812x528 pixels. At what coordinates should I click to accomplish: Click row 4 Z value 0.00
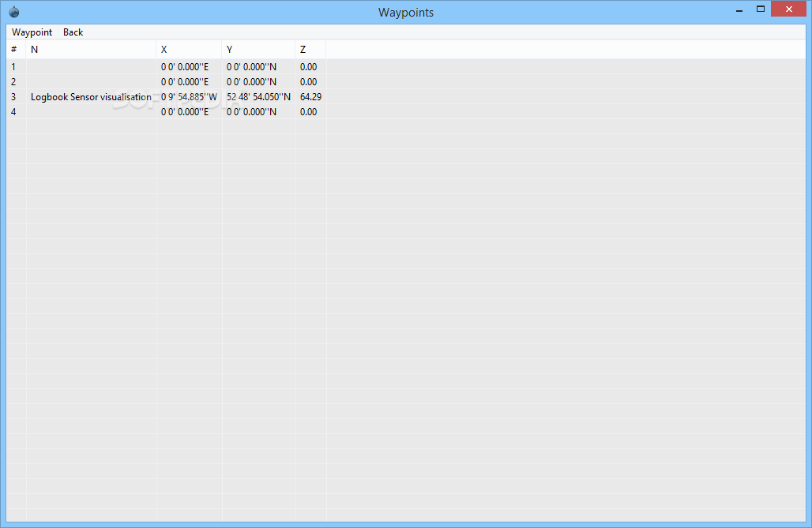tap(309, 112)
